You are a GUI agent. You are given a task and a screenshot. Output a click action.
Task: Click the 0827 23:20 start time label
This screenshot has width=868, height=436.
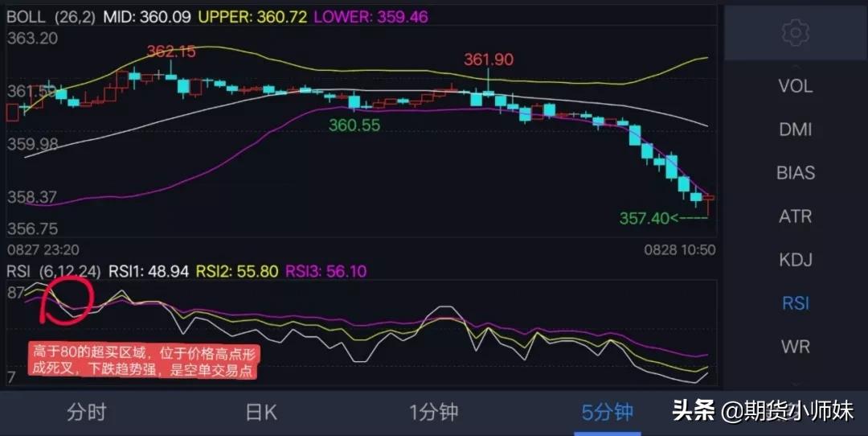(43, 250)
